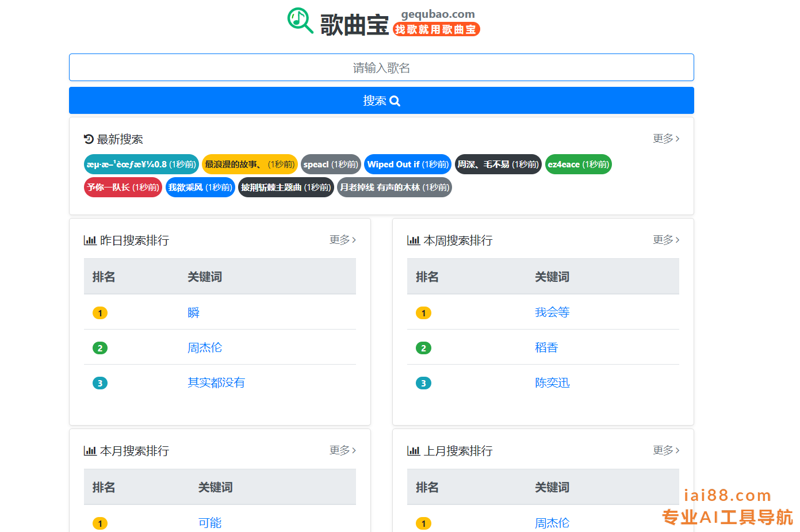This screenshot has height=532, width=800.
Task: Click 排名 header in 本周搜索排行 table
Action: 427,277
